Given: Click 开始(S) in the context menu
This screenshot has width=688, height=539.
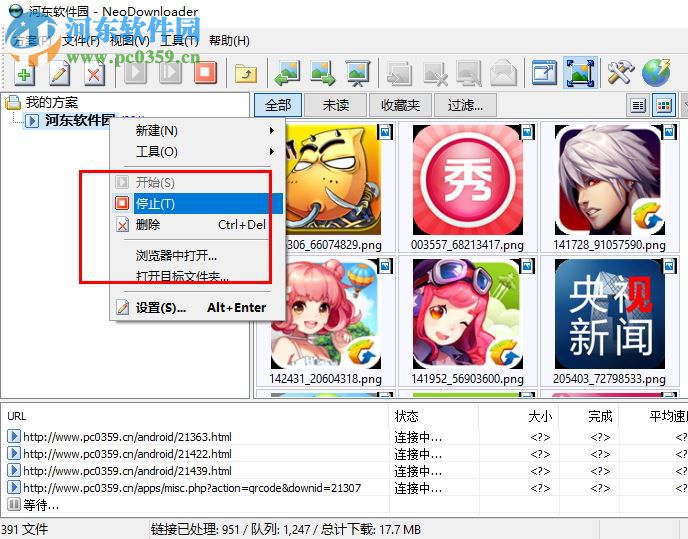Looking at the screenshot, I should tap(197, 182).
